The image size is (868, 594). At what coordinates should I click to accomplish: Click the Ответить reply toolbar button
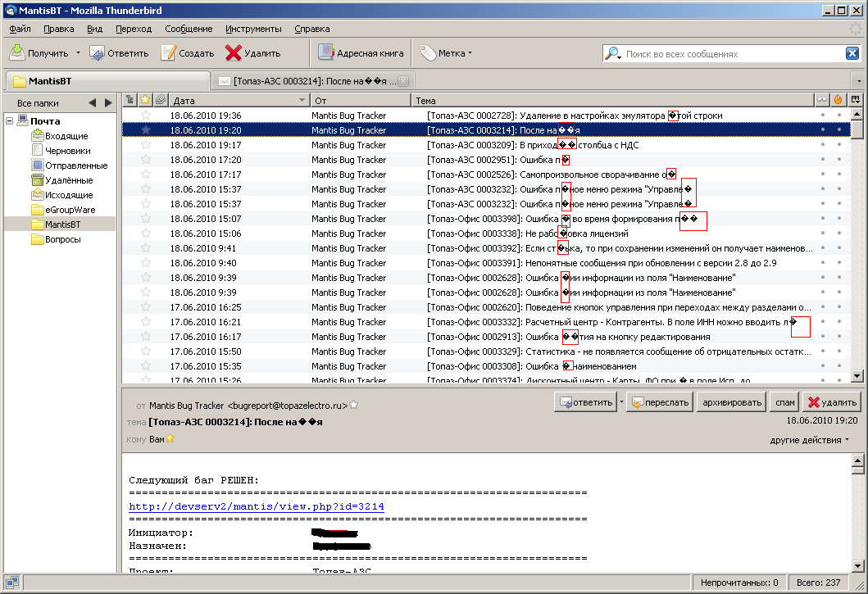[x=119, y=53]
